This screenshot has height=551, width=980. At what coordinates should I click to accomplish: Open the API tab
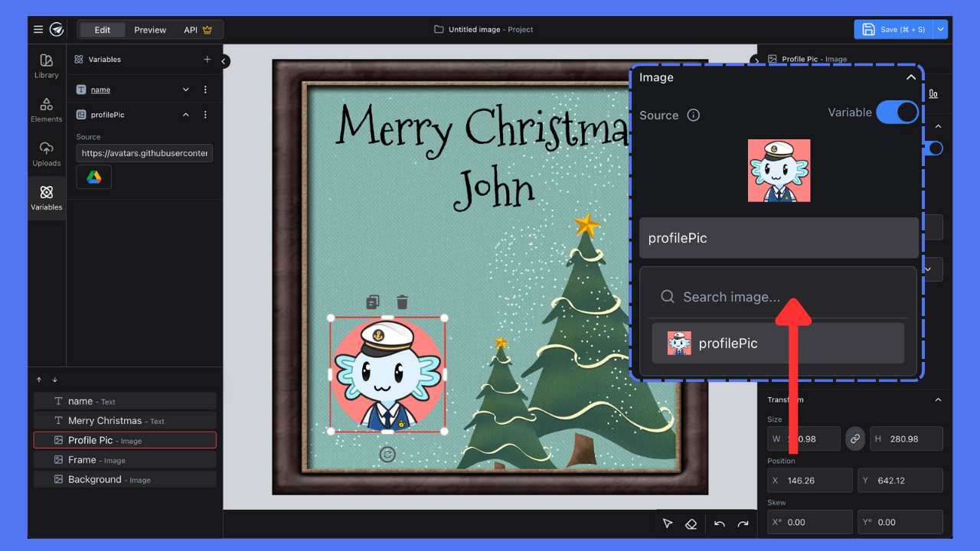click(x=192, y=29)
